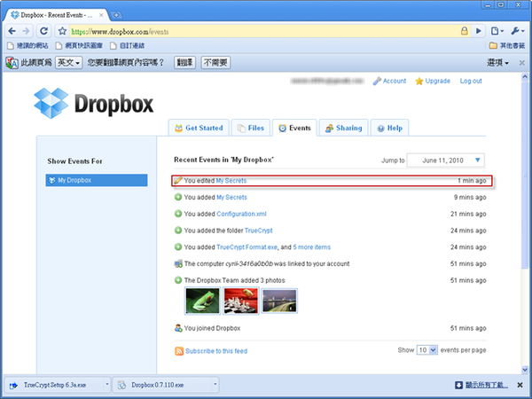This screenshot has width=532, height=399.
Task: Expand Dropbox 0.7.110.exe download options arrow
Action: click(x=215, y=385)
